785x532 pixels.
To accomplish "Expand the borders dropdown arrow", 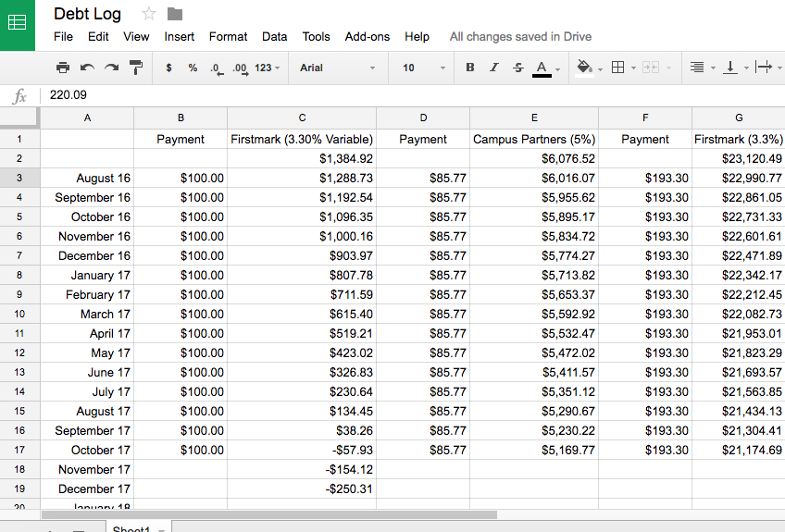I will click(633, 68).
